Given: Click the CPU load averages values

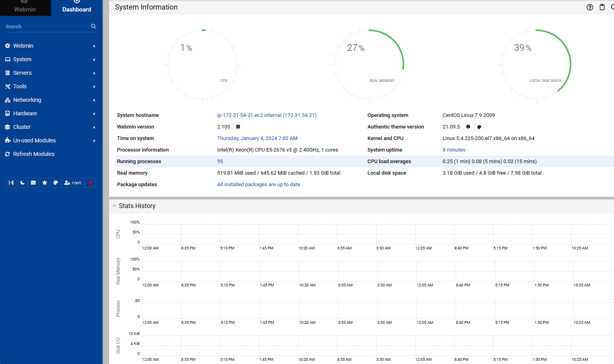Looking at the screenshot, I should [x=489, y=162].
